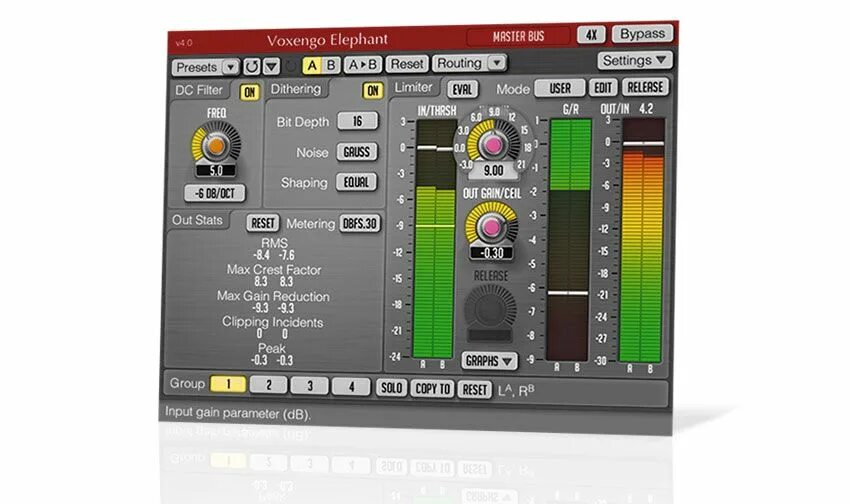Click the Dithering panel label
The image size is (850, 504).
click(296, 89)
